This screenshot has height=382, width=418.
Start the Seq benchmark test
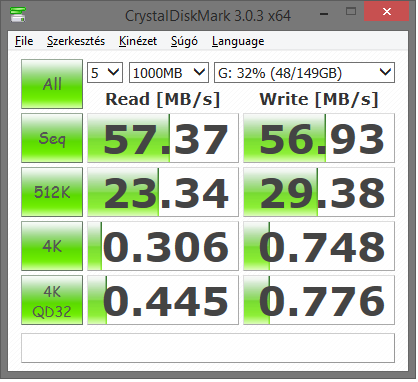click(52, 138)
